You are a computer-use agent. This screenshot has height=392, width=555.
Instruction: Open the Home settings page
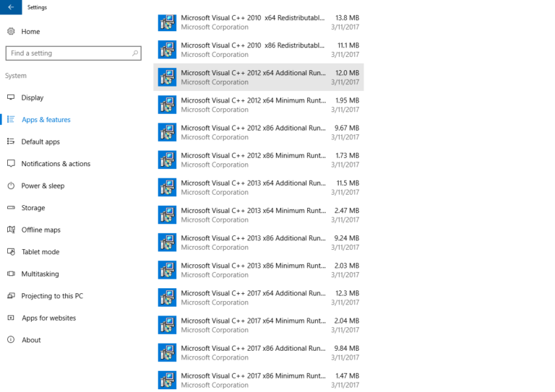tap(30, 32)
